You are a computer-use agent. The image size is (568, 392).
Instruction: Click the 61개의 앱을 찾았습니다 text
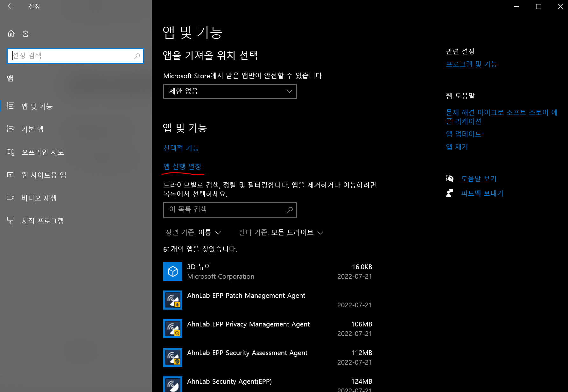200,249
